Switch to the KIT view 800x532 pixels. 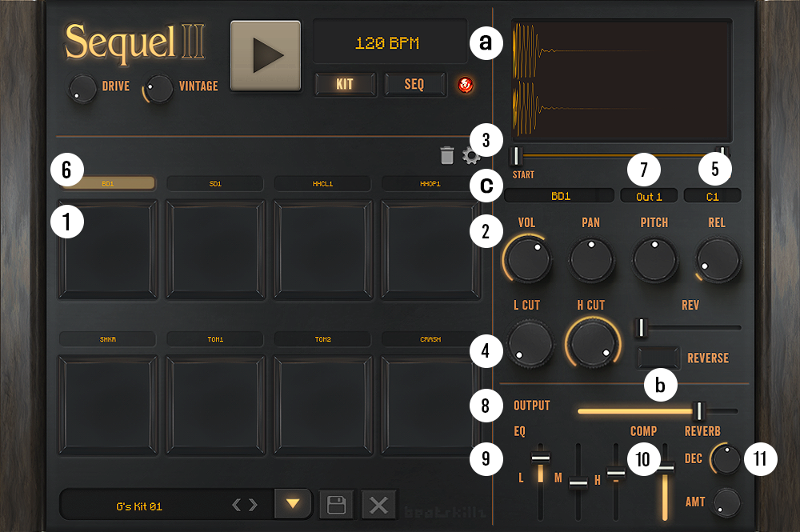click(x=345, y=84)
